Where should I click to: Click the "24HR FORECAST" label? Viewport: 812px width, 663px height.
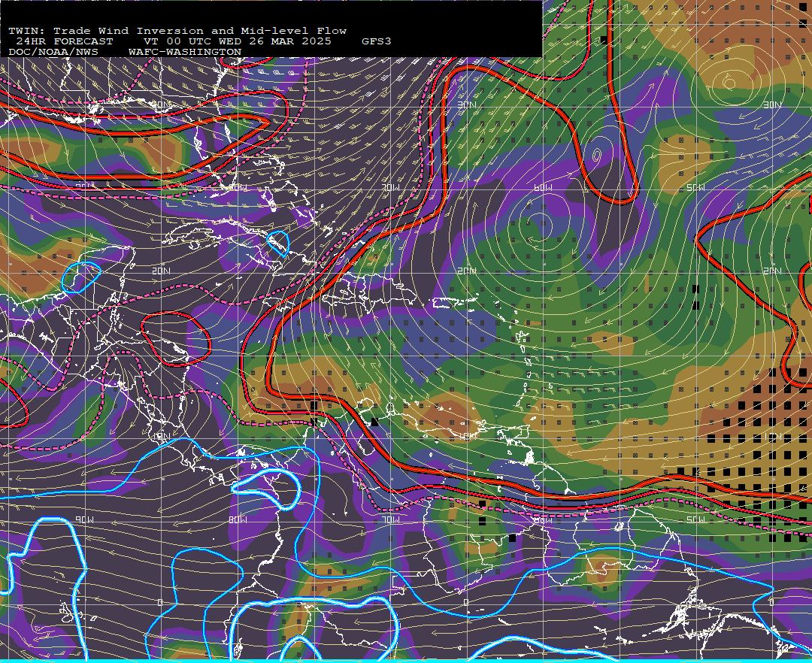tap(64, 41)
